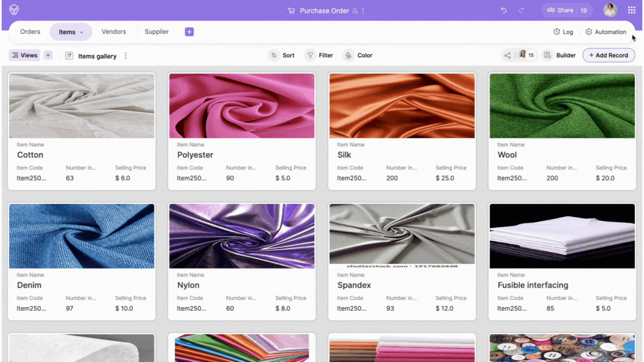The height and width of the screenshot is (362, 644).
Task: Click the gallery view icon beside Items gallery
Action: point(69,56)
